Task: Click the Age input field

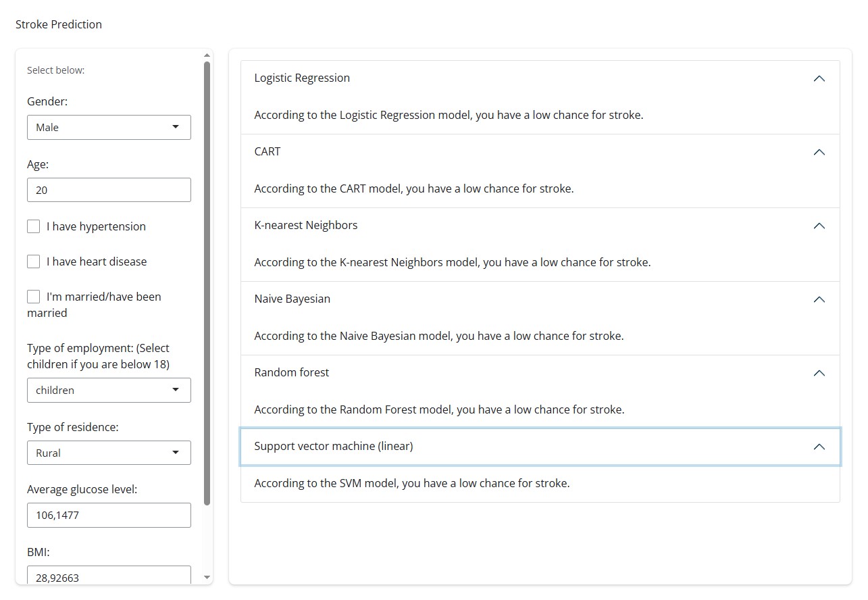Action: pos(109,190)
